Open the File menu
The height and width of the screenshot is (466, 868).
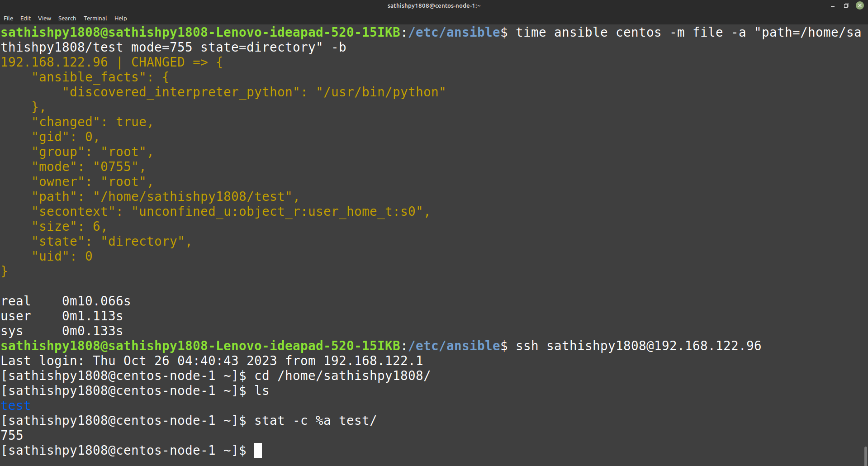point(8,18)
